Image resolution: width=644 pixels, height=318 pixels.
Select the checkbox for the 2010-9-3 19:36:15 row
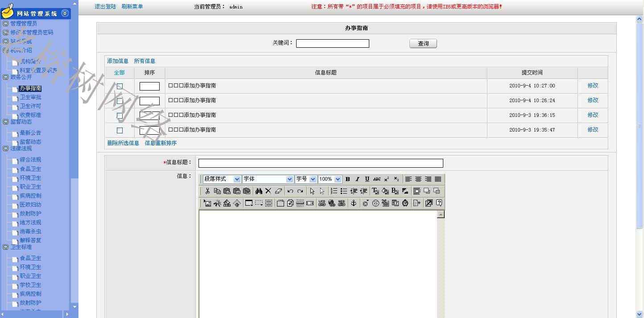click(x=120, y=116)
